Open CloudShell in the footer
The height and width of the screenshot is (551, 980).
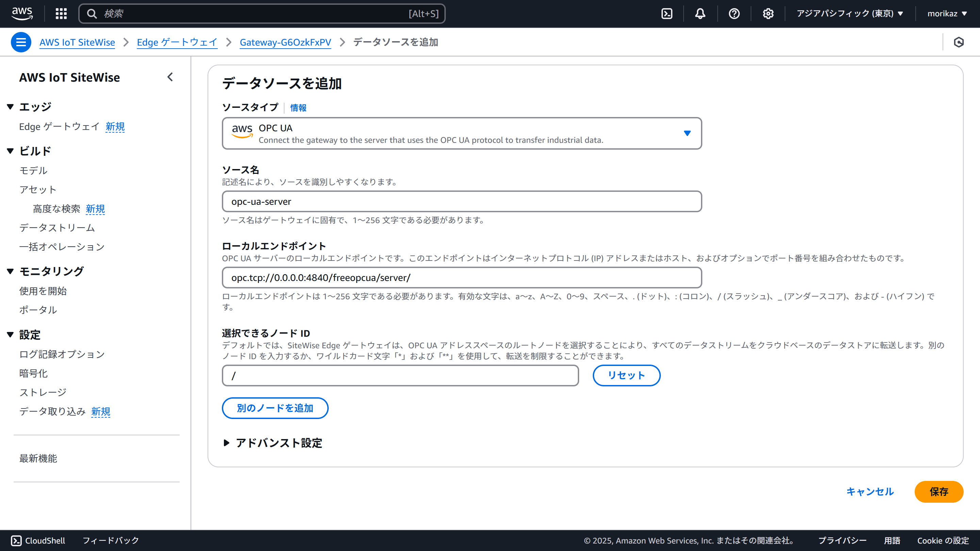[38, 540]
